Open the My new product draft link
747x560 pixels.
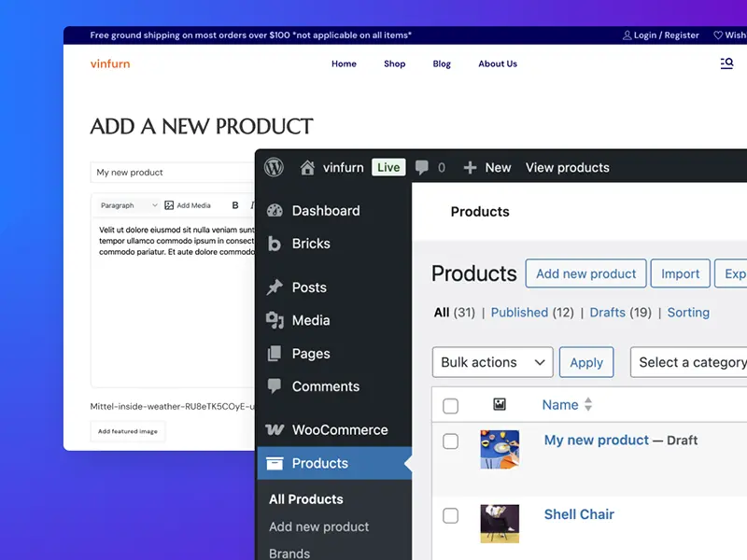coord(596,440)
